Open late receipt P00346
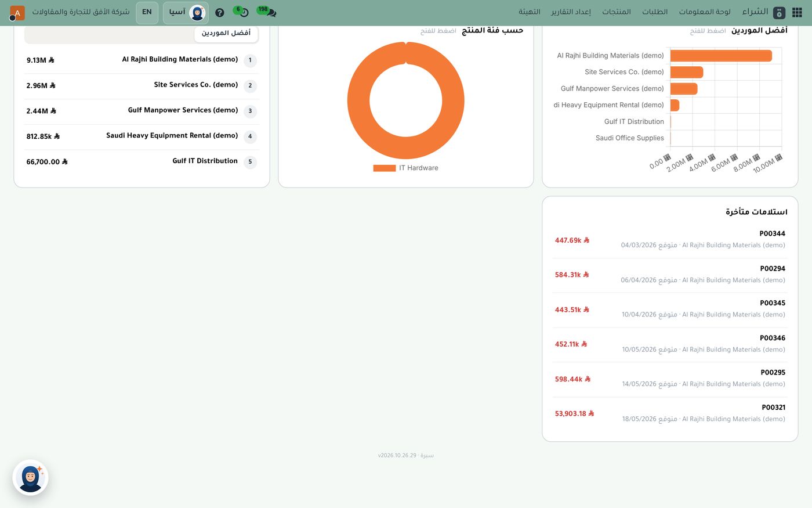812x508 pixels. click(x=670, y=344)
